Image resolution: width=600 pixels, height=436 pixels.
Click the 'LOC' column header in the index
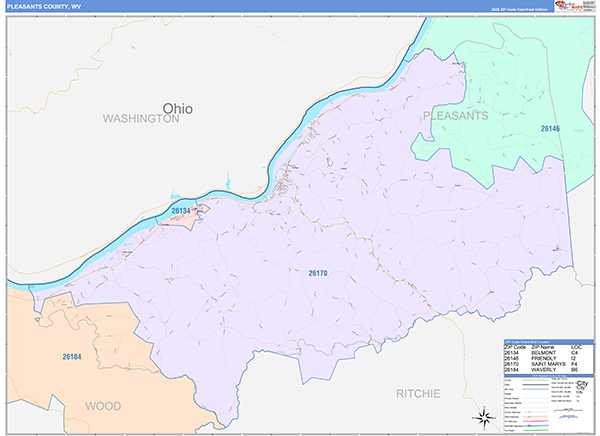point(576,347)
